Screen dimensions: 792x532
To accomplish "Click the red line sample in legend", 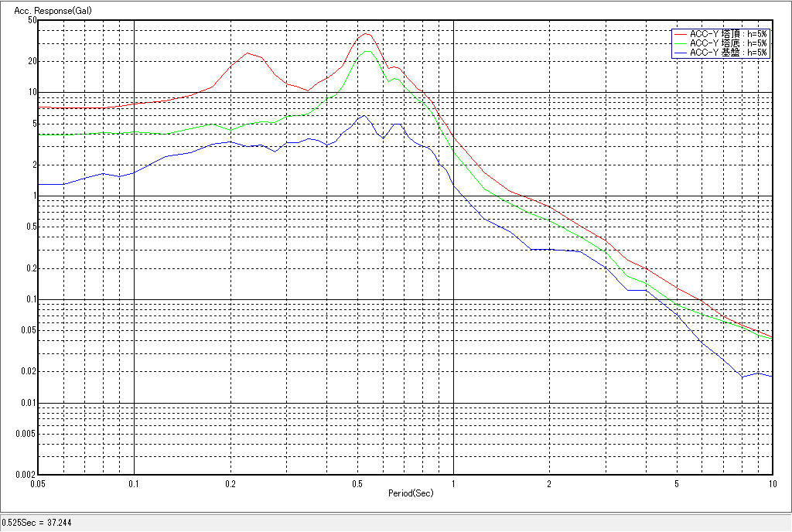I will pos(681,34).
